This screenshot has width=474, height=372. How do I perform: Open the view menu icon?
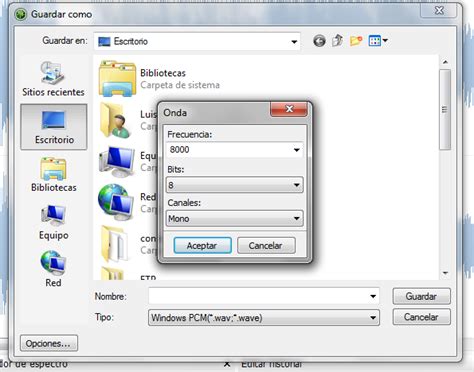[378, 41]
